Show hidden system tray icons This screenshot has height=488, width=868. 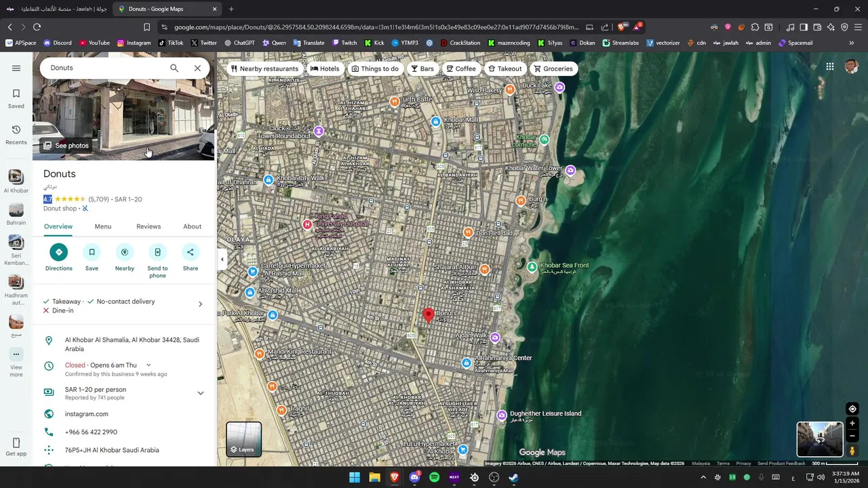tap(703, 477)
